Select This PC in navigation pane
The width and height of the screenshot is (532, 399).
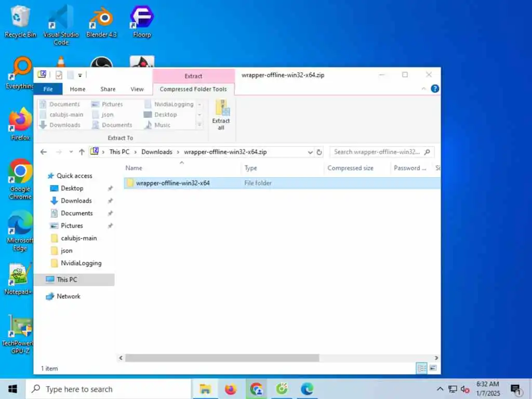coord(74,280)
